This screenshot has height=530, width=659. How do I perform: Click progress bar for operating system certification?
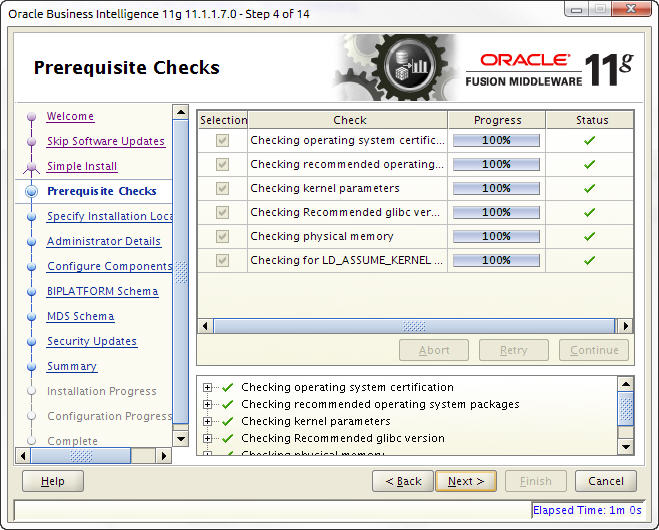(x=496, y=140)
